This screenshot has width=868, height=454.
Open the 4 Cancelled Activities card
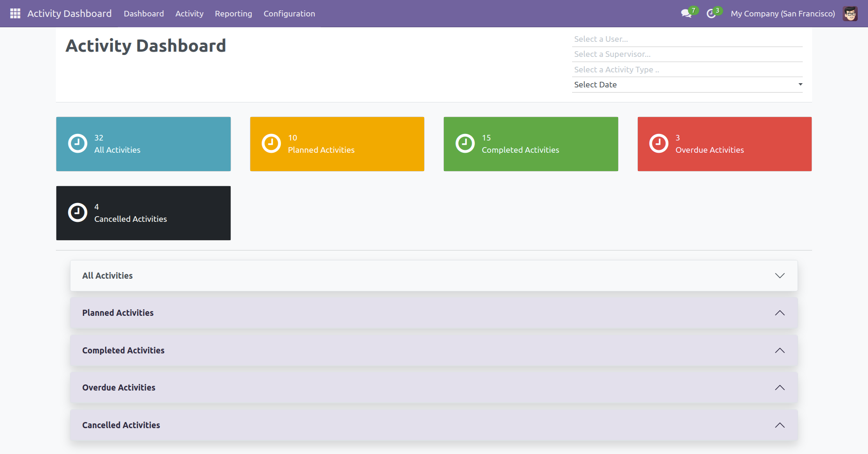143,213
